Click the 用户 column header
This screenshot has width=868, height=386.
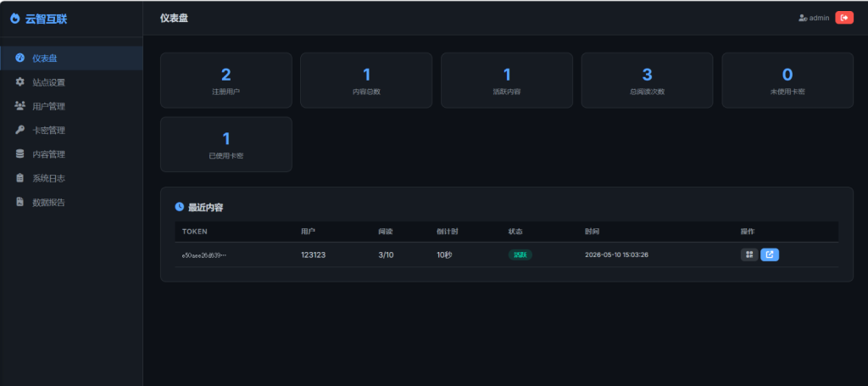coord(309,232)
